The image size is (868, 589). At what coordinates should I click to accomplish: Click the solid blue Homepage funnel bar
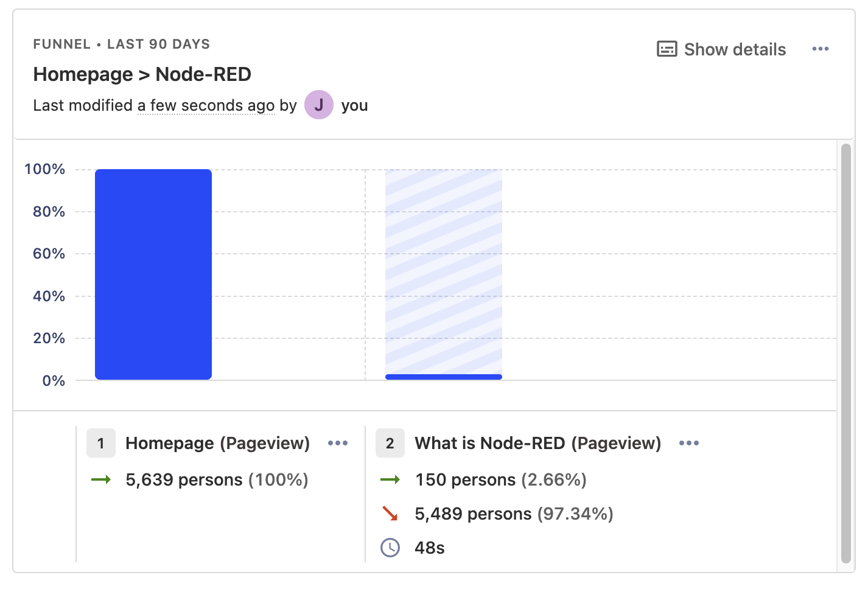153,274
